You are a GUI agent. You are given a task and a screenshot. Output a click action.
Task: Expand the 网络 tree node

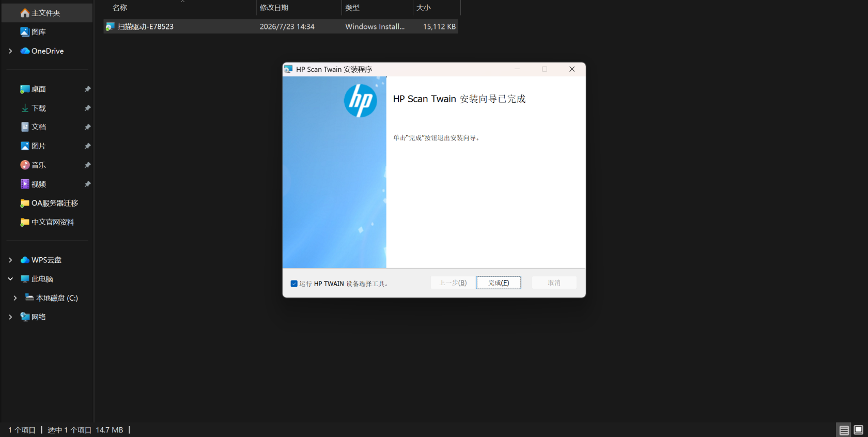pyautogui.click(x=10, y=317)
